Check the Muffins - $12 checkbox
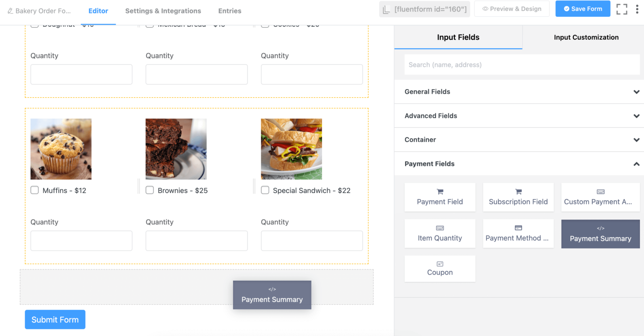Image resolution: width=644 pixels, height=336 pixels. click(x=34, y=190)
